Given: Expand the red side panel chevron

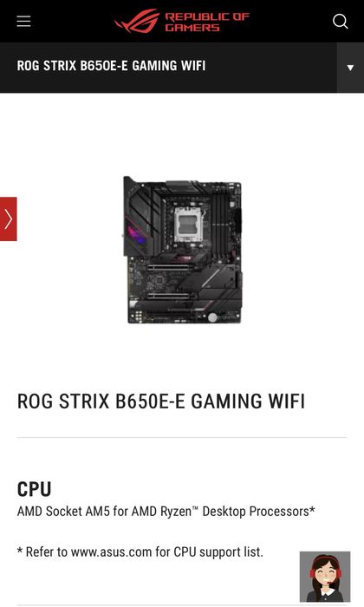Looking at the screenshot, I should [8, 219].
